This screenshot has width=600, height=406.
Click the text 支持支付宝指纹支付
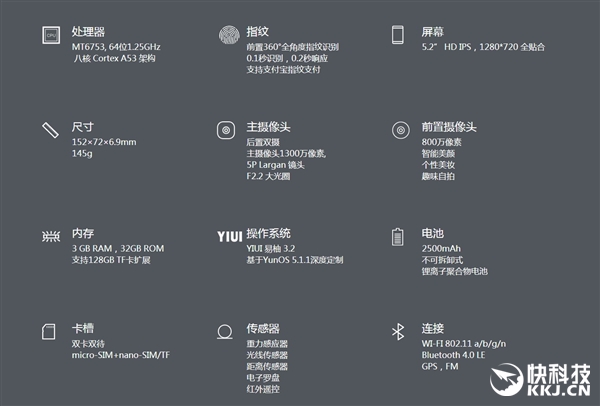[x=283, y=69]
